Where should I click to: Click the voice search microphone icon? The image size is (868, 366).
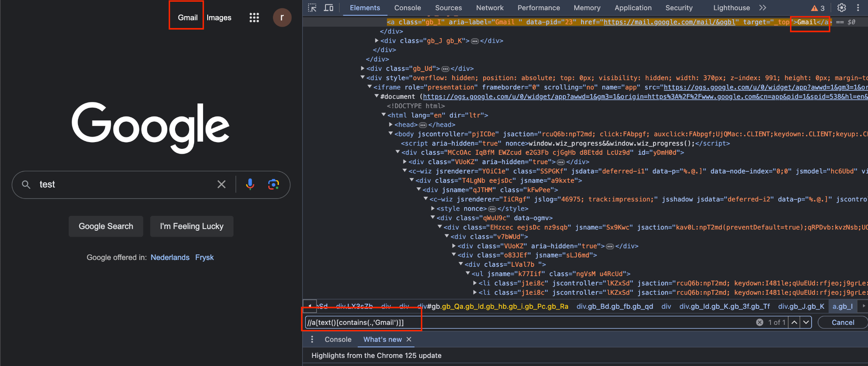pos(250,184)
